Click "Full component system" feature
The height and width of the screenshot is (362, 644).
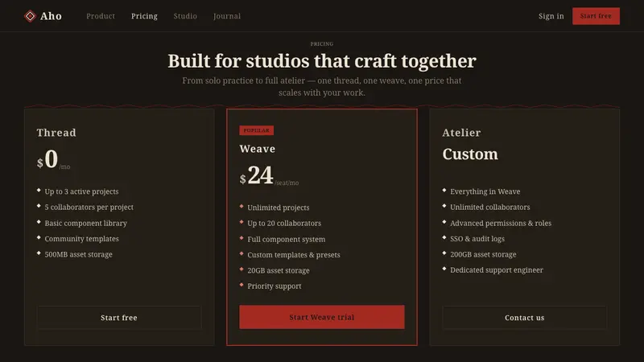click(286, 239)
